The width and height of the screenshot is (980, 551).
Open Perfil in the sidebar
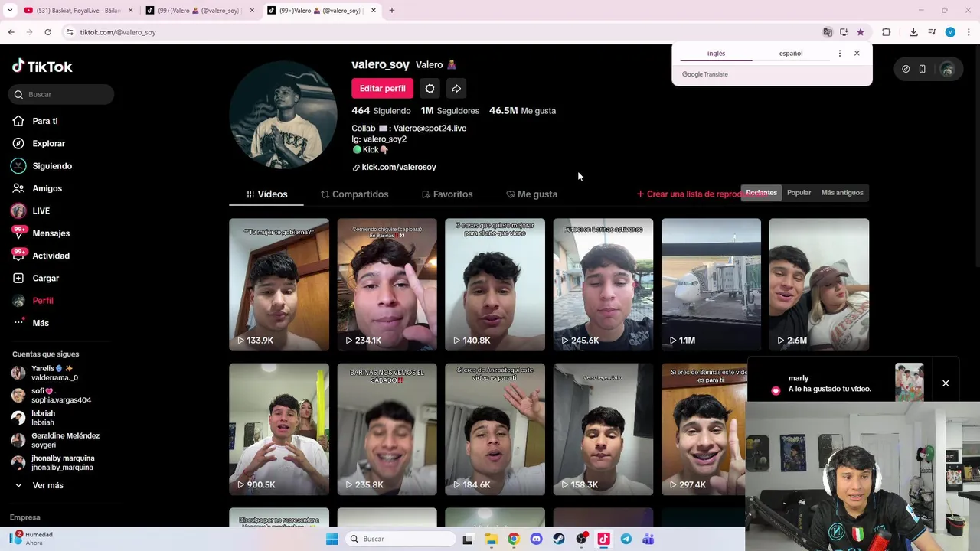tap(42, 301)
